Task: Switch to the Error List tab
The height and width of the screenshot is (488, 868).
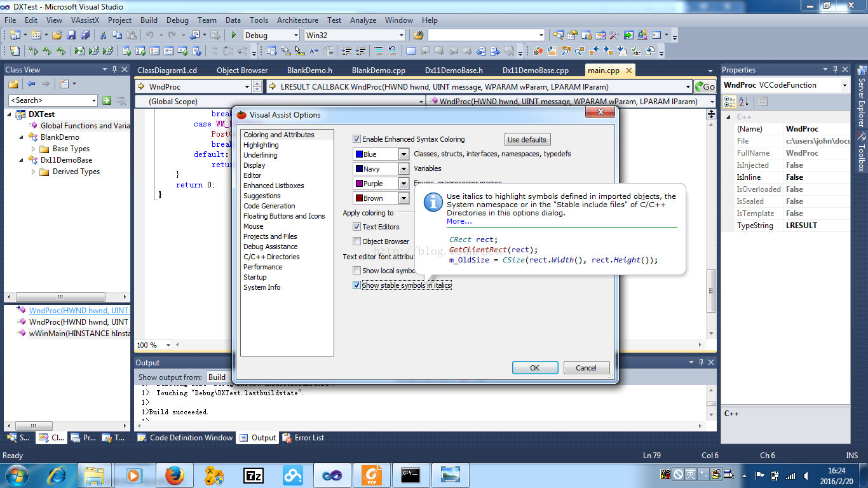Action: point(303,438)
